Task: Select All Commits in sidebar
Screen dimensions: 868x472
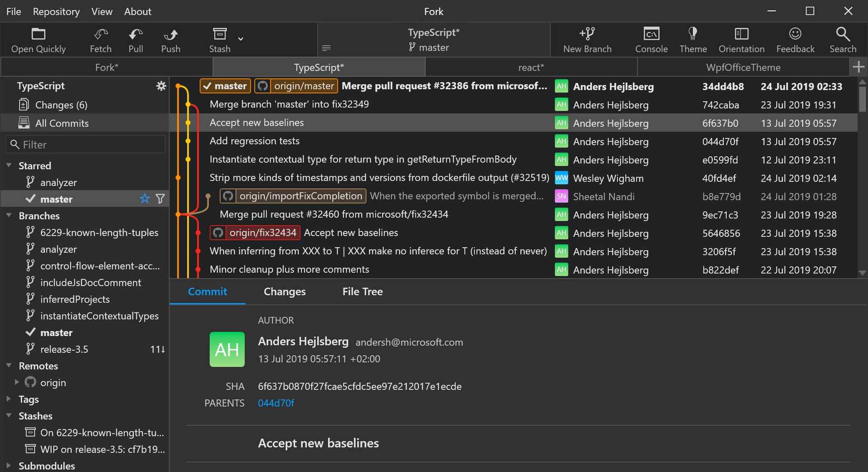Action: pyautogui.click(x=85, y=123)
